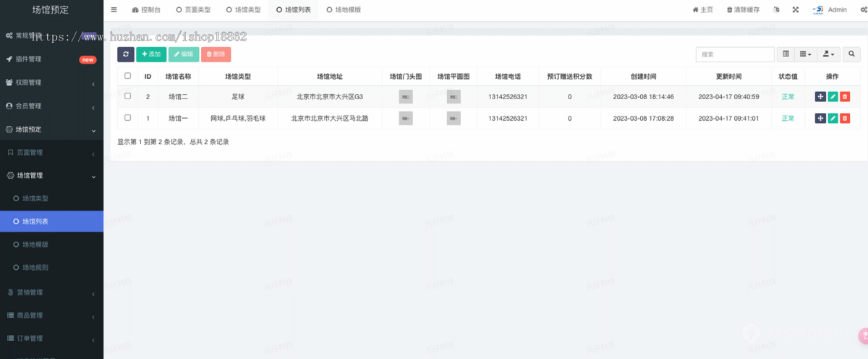The width and height of the screenshot is (868, 359).
Task: Click the Admin user name
Action: [837, 10]
